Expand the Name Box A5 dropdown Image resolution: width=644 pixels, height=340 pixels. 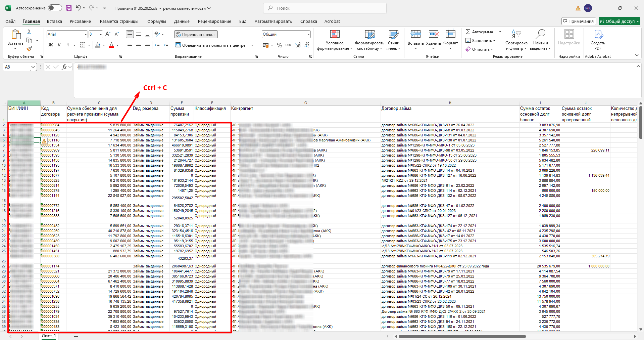click(33, 67)
